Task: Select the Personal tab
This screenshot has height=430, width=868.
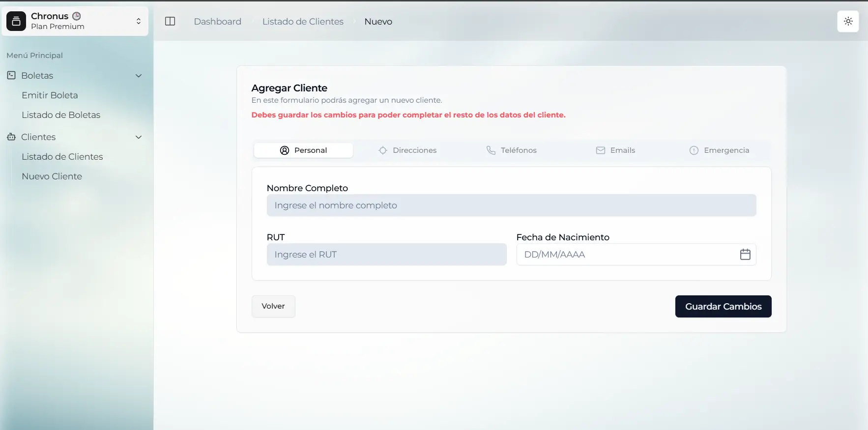Action: coord(303,150)
